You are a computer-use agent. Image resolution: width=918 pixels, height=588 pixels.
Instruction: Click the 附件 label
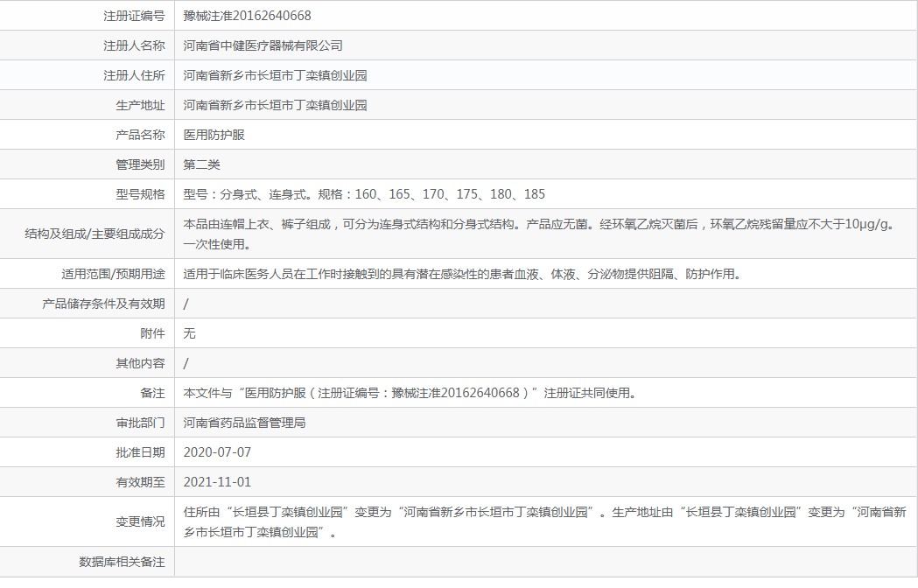153,334
